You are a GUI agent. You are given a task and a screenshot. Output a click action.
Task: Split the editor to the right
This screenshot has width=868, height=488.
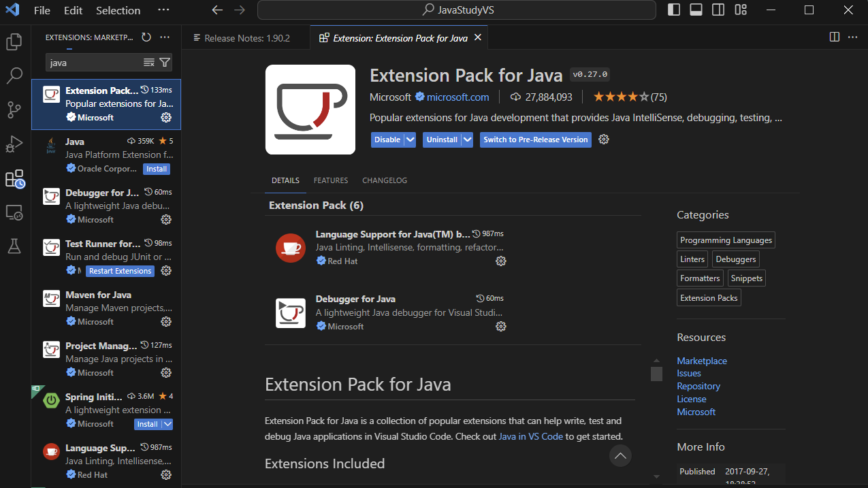(835, 37)
